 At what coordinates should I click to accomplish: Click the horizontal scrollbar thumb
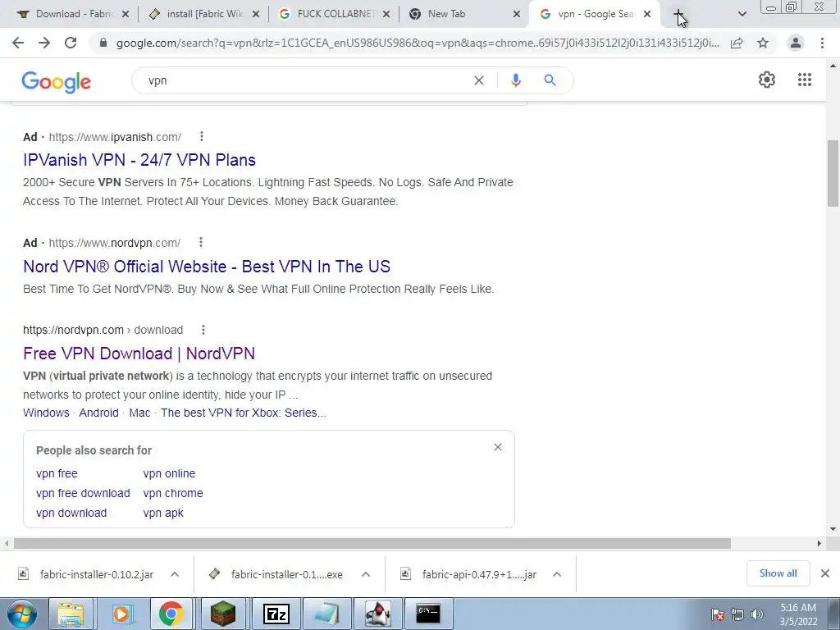tap(372, 543)
